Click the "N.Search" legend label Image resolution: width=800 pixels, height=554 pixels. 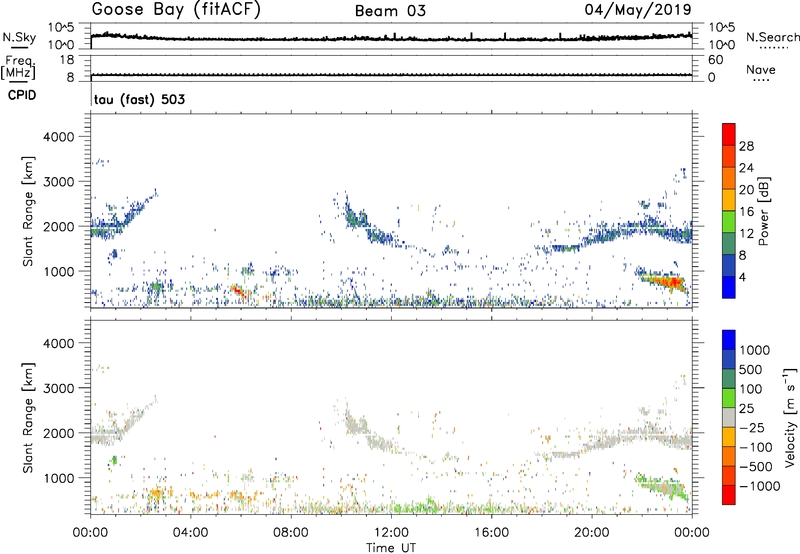pos(772,37)
